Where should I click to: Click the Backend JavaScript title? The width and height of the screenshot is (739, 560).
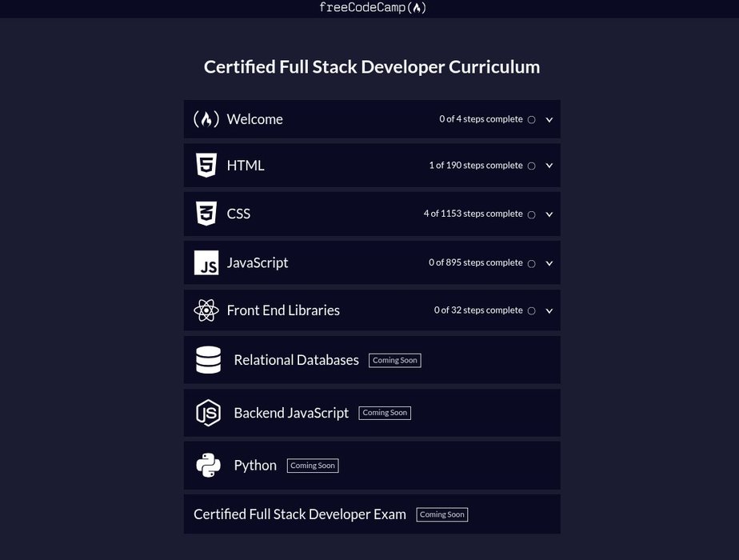tap(291, 413)
